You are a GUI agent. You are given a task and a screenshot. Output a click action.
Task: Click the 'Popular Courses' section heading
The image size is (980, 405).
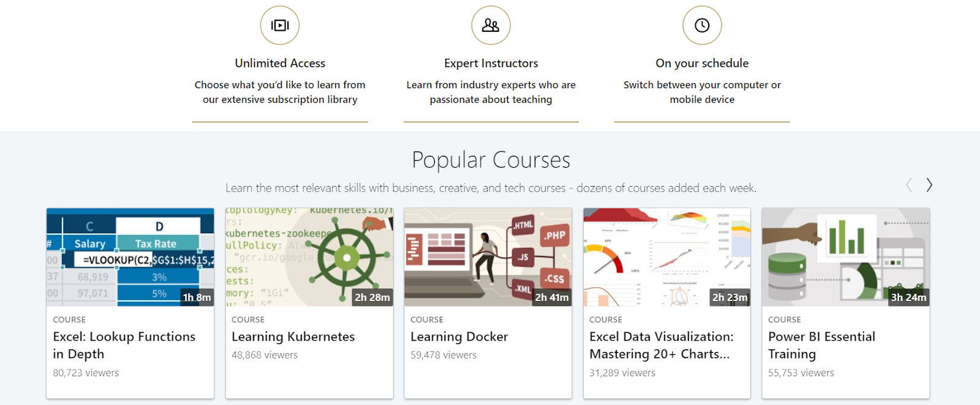[491, 160]
